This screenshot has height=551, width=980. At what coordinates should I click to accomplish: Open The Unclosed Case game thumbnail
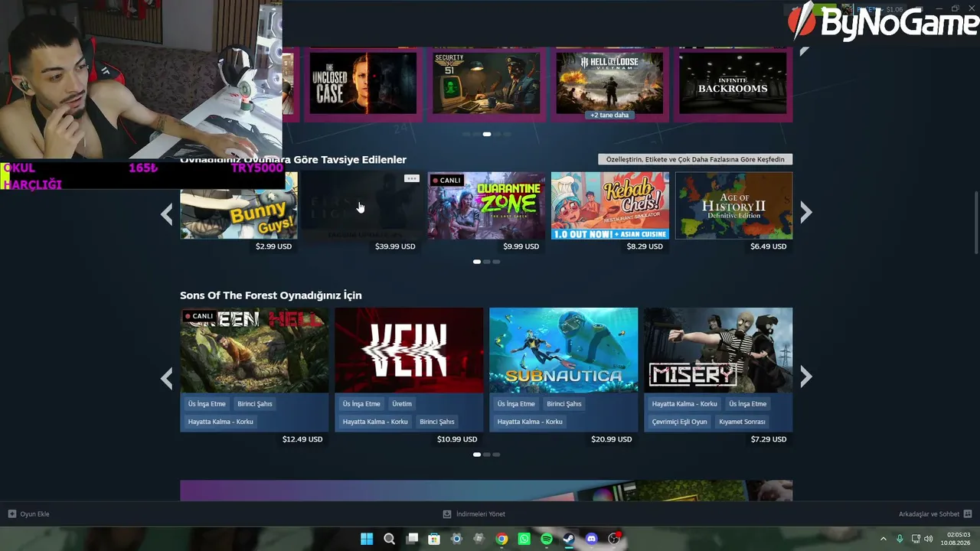363,83
